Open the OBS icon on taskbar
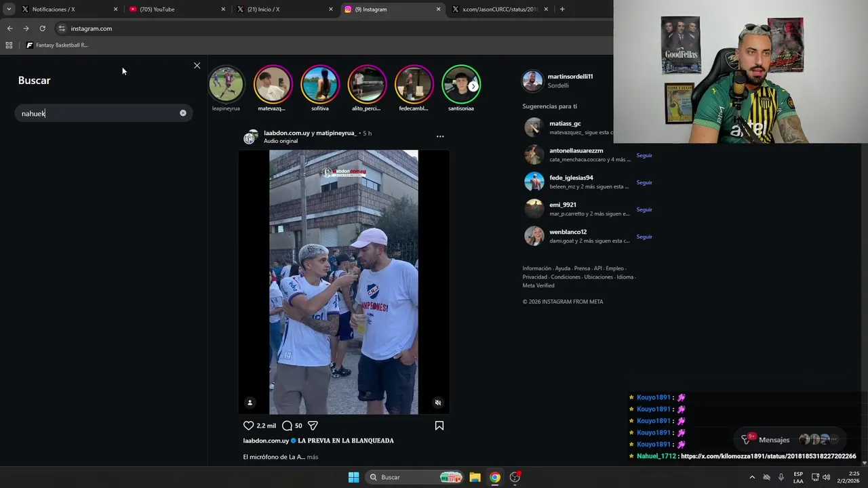 [515, 477]
